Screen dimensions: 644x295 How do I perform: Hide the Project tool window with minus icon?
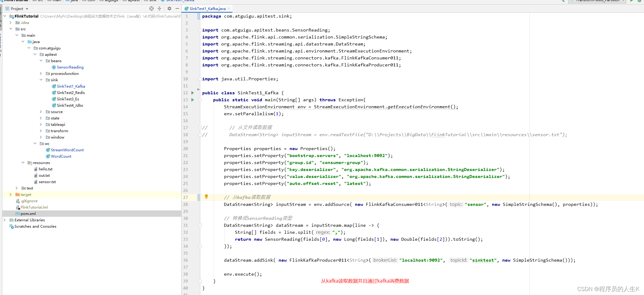tap(177, 9)
